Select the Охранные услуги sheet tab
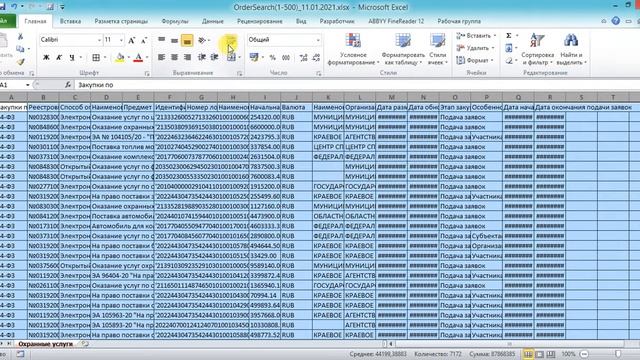This screenshot has height=360, width=640. [x=45, y=344]
